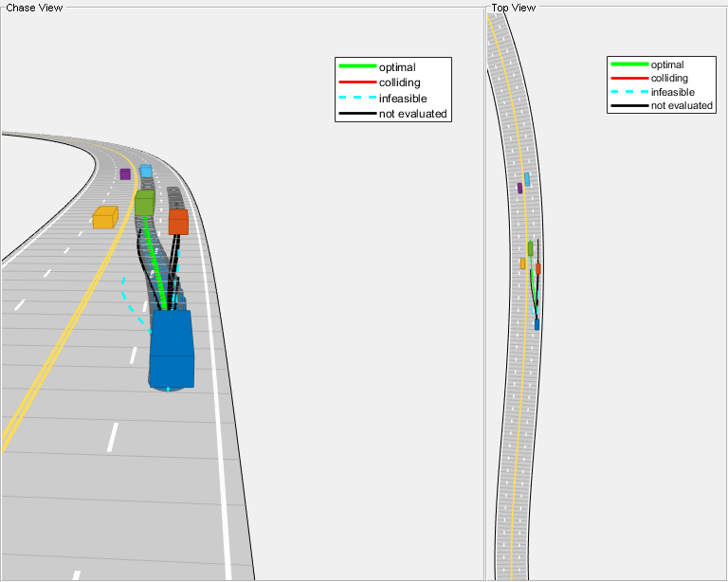Screen dimensions: 728x582
Task: Click 'not evaluated' legend entry in Chase View
Action: [412, 114]
